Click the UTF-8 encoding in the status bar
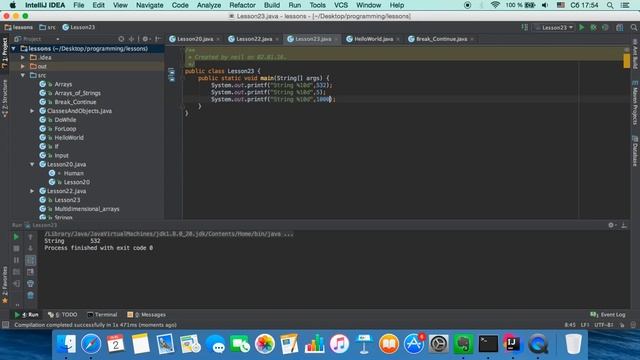Viewport: 640px width, 360px height. tap(604, 325)
